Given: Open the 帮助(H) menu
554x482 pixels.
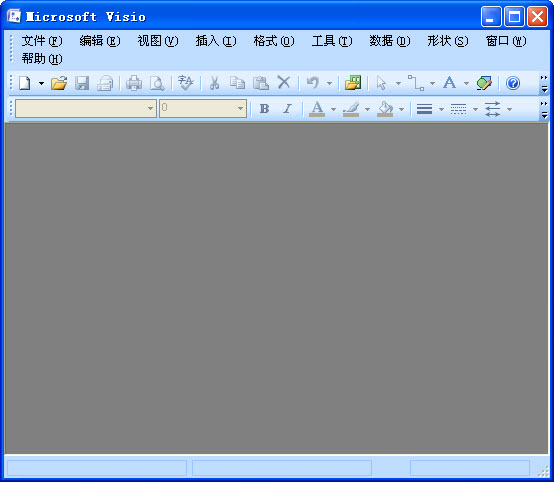Looking at the screenshot, I should click(x=42, y=59).
